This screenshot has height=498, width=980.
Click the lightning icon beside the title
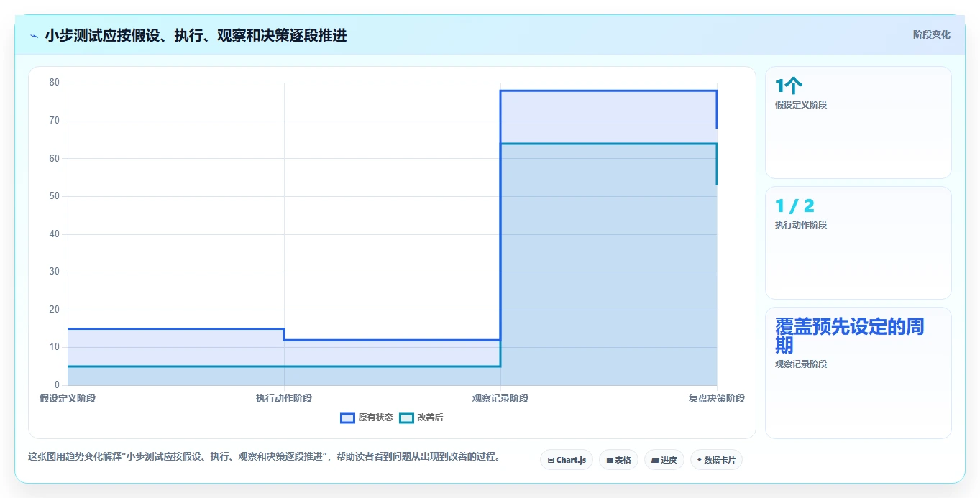coord(34,36)
